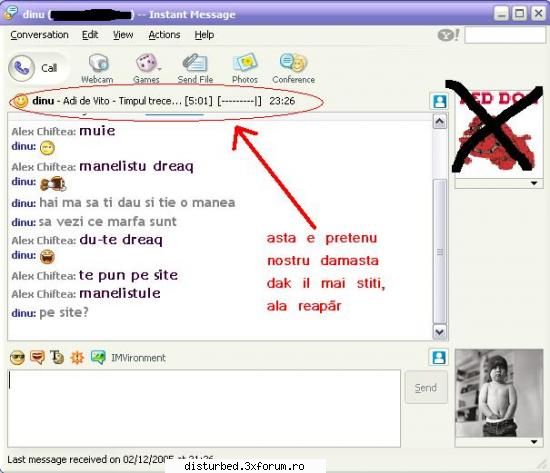Click message 'manelistu dreaq'

136,166
